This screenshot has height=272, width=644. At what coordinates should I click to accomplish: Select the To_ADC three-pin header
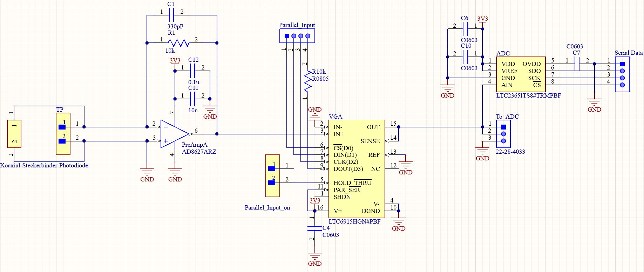[503, 134]
